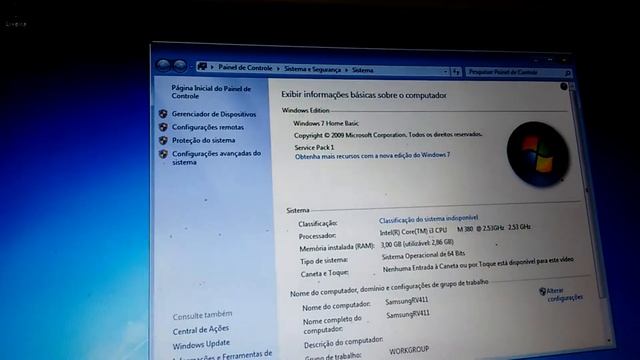This screenshot has width=640, height=360.
Task: Open Configurações remotas link
Action: point(208,127)
